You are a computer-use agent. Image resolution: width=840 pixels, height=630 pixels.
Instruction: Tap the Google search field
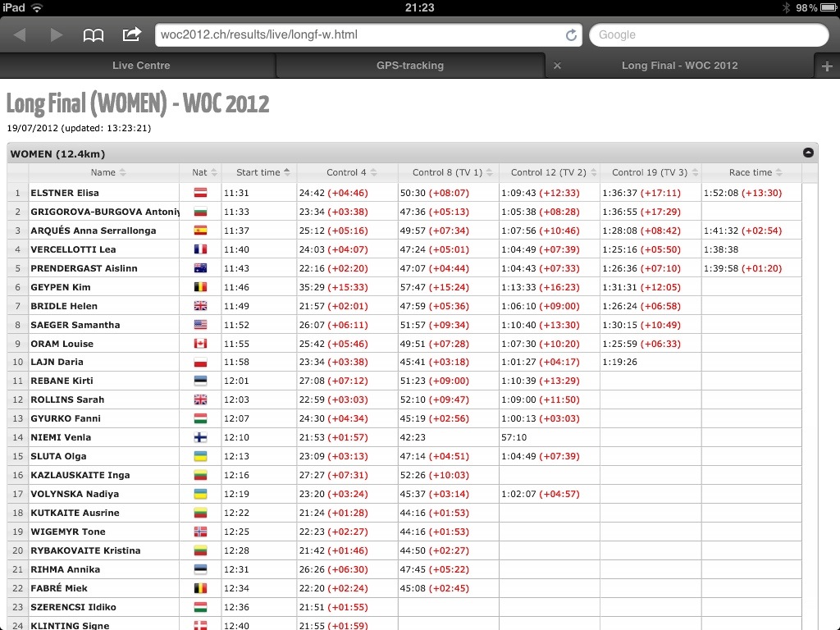click(709, 35)
